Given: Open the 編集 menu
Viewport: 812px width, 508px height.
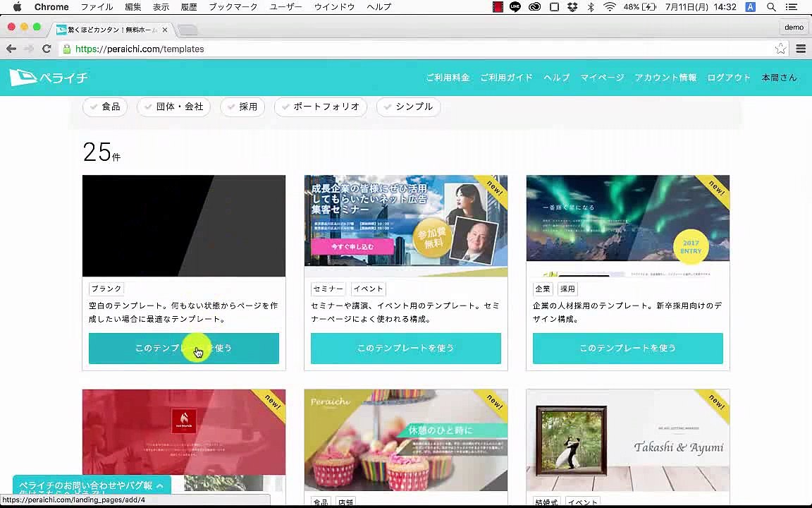Looking at the screenshot, I should click(133, 7).
